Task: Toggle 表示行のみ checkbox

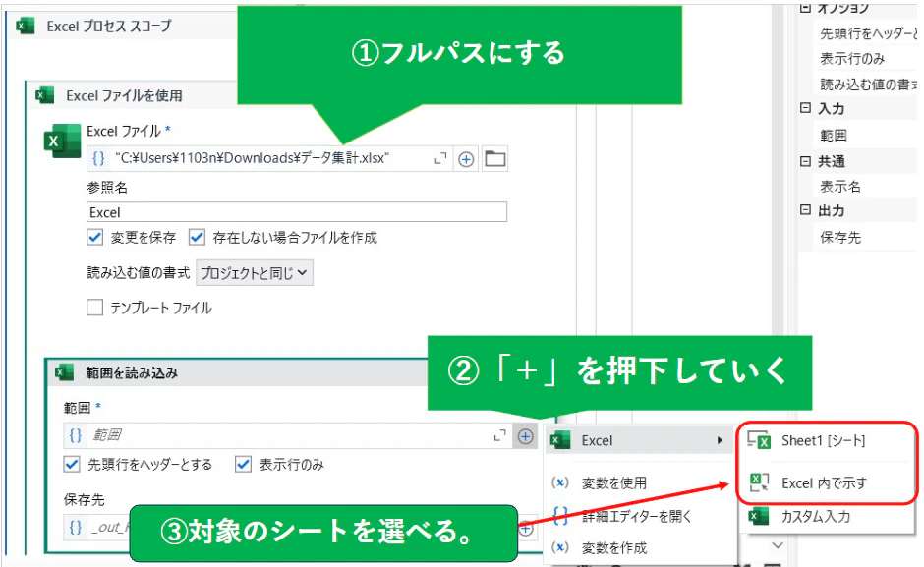Action: (244, 464)
